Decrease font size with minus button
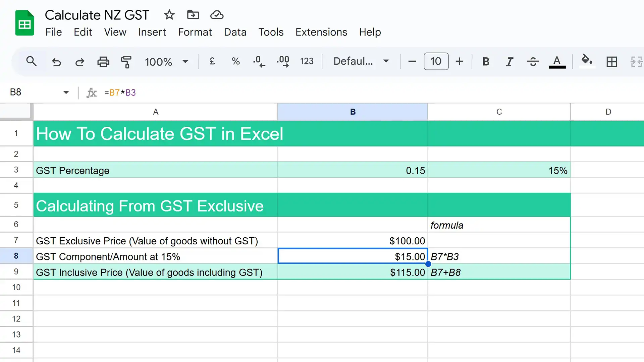644x362 pixels. [x=412, y=61]
